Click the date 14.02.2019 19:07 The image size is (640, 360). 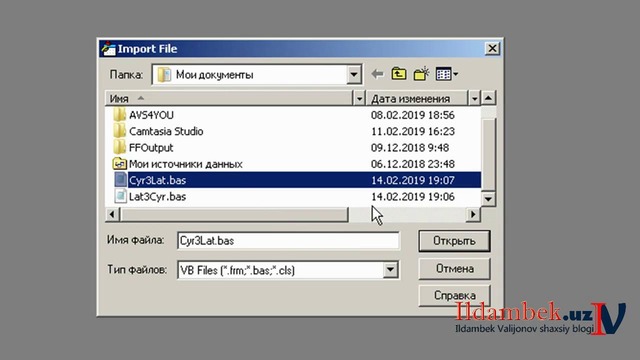coord(413,180)
